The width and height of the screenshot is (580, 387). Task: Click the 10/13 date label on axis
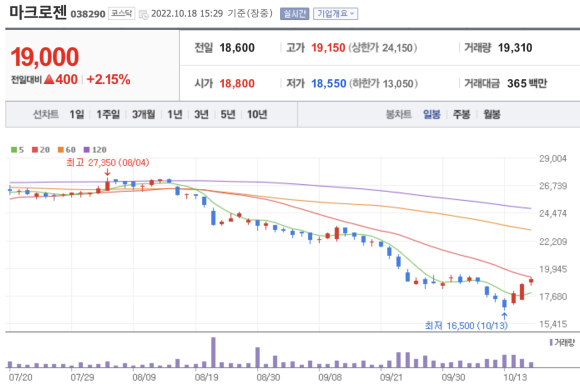[515, 378]
